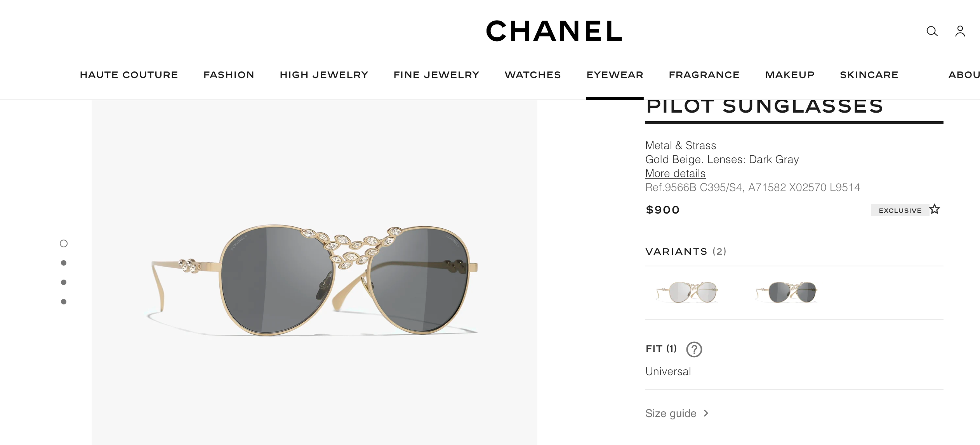Choose the dark gray lens variant
The width and height of the screenshot is (980, 445).
point(787,292)
